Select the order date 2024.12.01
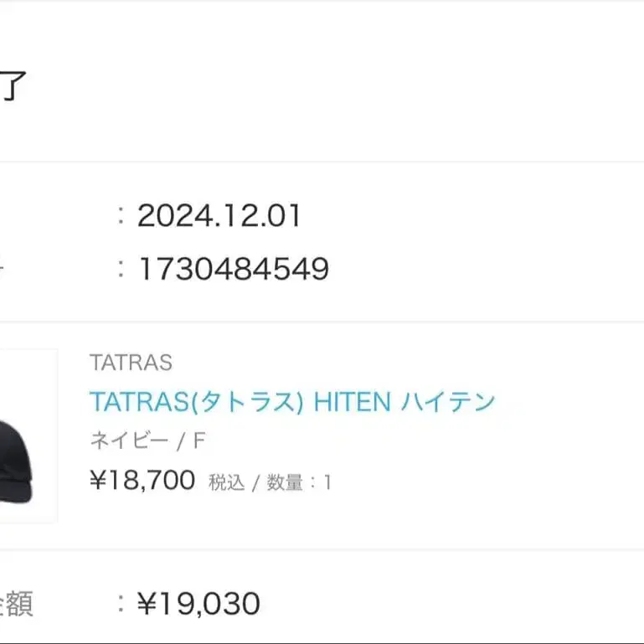Viewport: 644px width, 644px height. click(x=219, y=217)
